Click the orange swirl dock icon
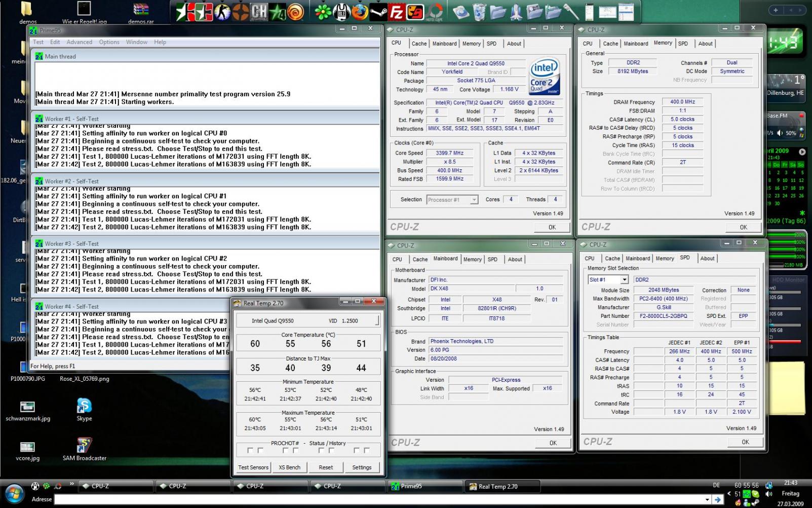The image size is (812, 508). pos(296,11)
